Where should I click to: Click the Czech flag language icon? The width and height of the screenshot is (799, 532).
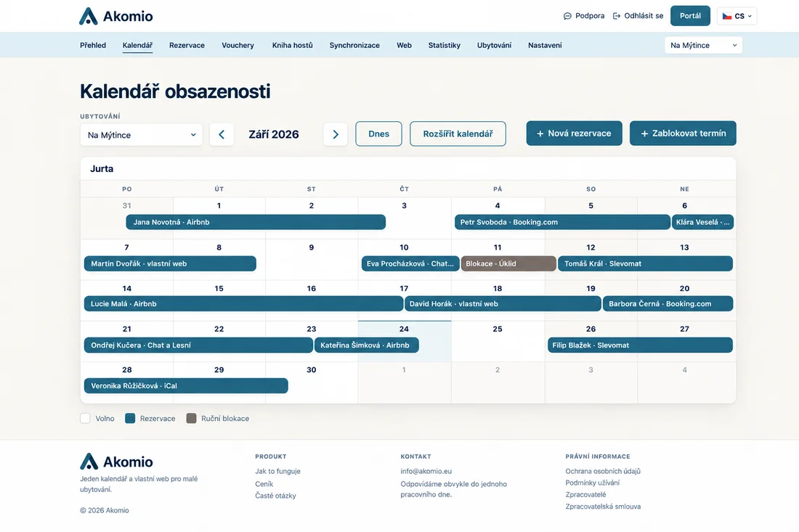[726, 16]
